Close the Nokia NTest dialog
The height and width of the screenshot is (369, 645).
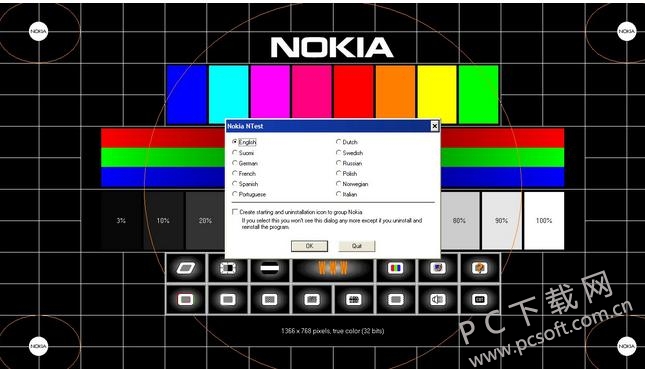click(434, 126)
